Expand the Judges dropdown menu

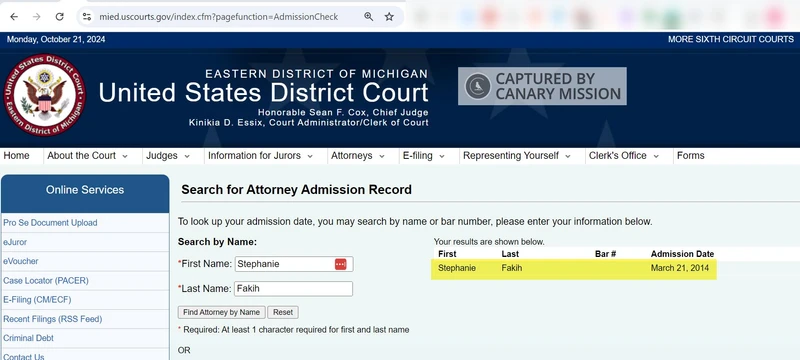pyautogui.click(x=168, y=156)
